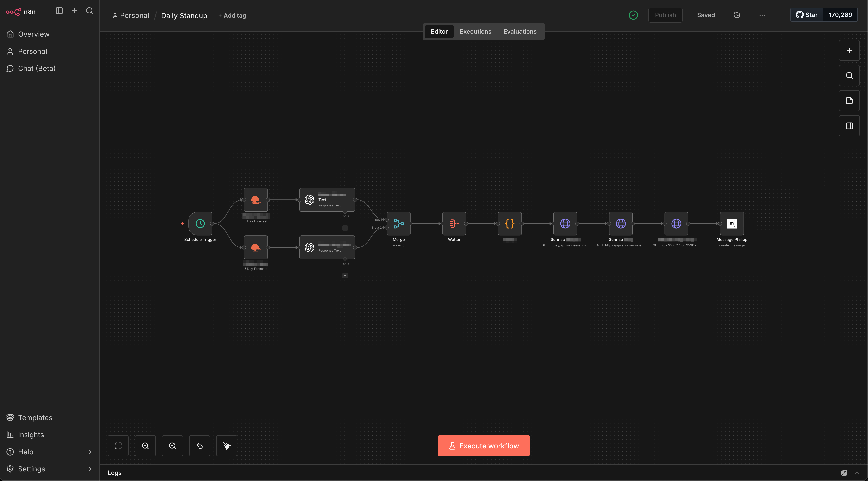
Task: Reset canvas zoom with the undo arrow
Action: coord(199,446)
